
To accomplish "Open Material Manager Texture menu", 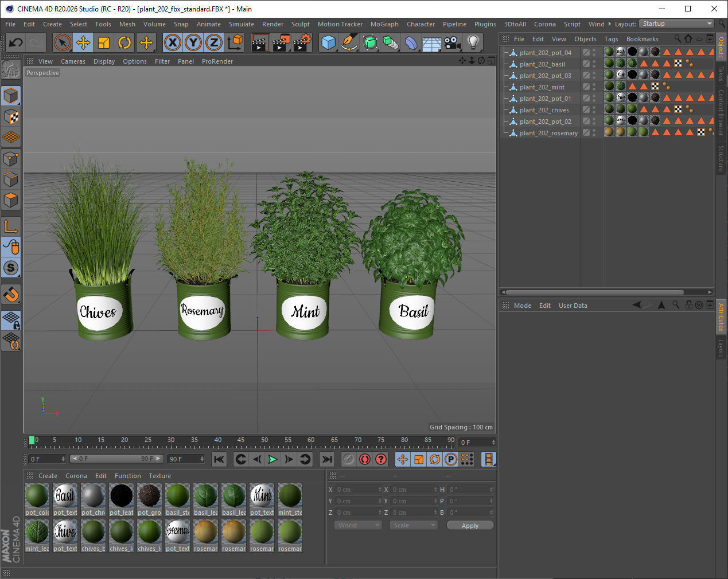I will (x=159, y=476).
